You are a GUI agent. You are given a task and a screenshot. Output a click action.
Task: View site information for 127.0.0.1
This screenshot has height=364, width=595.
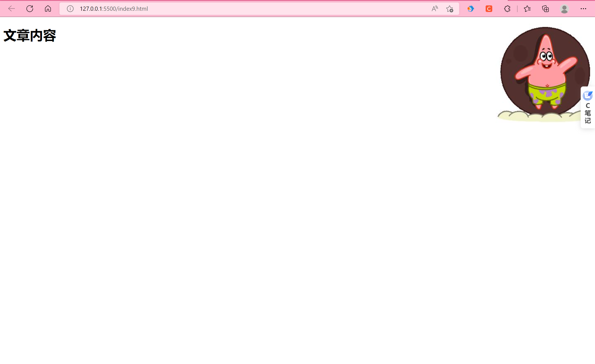pyautogui.click(x=70, y=9)
